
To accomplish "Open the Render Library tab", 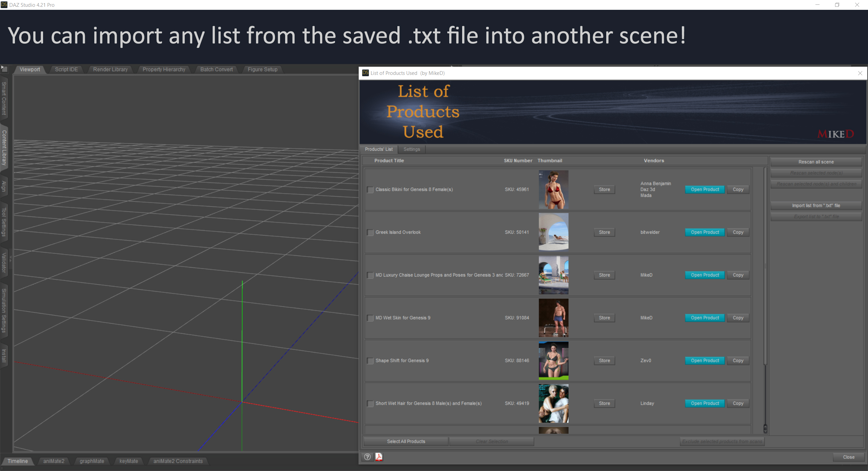I will [x=111, y=69].
